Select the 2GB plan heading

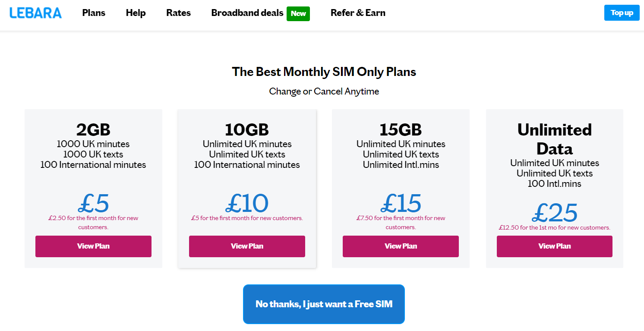coord(93,129)
